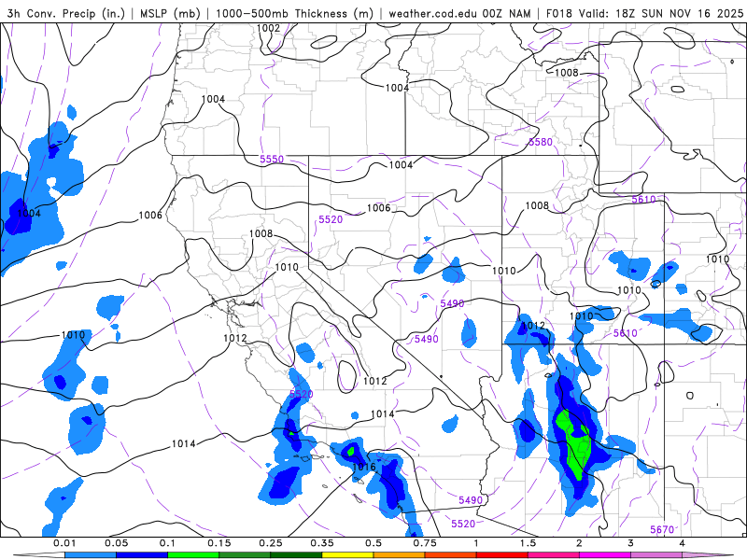
Task: Pick the bright green 0.1–0.15 legend swatch
Action: [x=193, y=555]
